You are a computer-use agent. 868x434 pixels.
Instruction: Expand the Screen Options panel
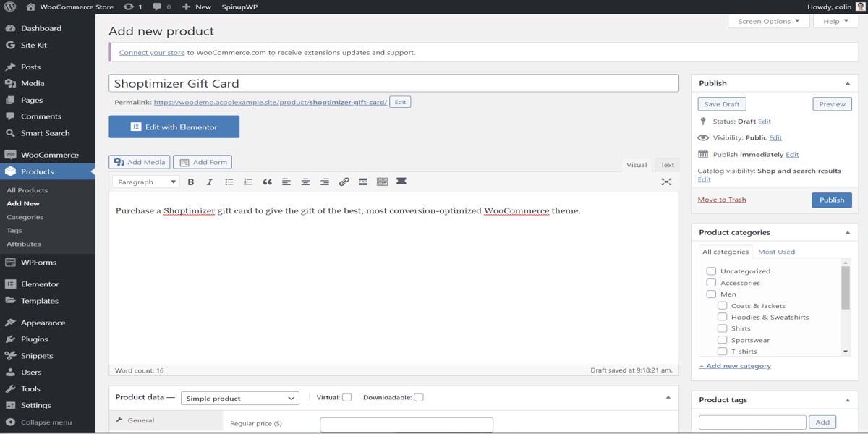(x=768, y=22)
